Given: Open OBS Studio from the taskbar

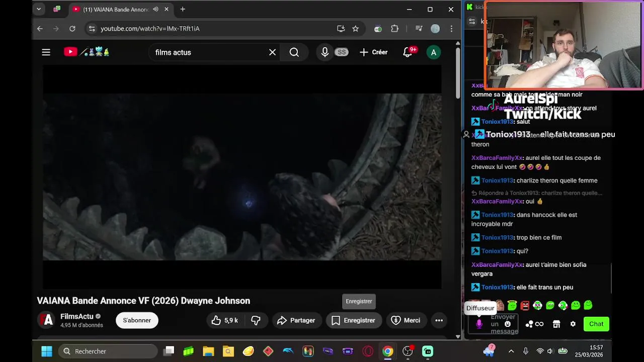Looking at the screenshot, I should (408, 351).
